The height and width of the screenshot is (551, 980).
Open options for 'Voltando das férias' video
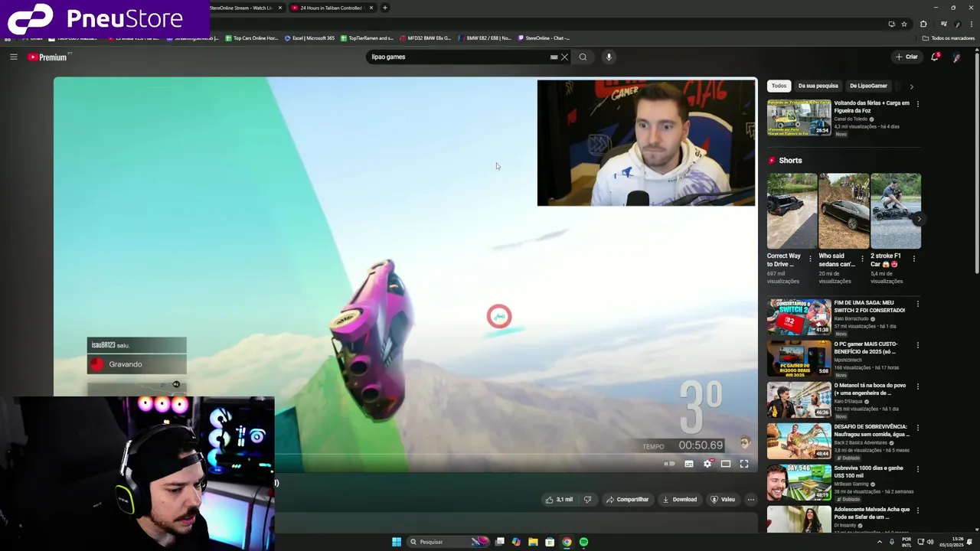pyautogui.click(x=917, y=104)
